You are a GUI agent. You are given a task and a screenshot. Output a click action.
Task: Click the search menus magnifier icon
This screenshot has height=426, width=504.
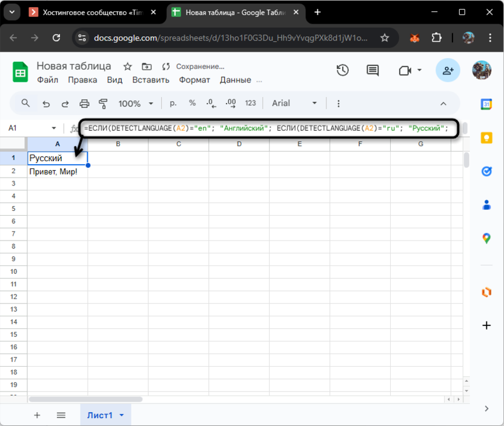25,103
